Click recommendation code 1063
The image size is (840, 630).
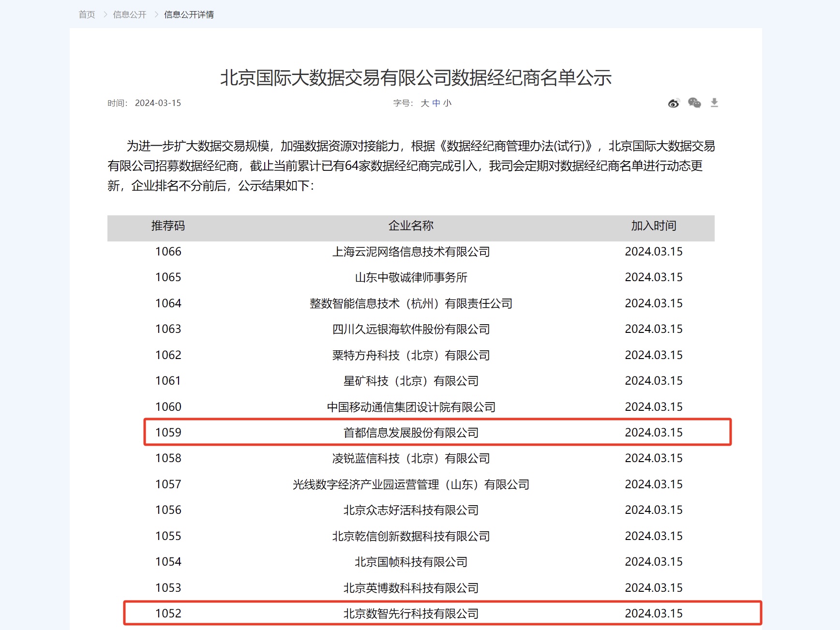point(168,329)
